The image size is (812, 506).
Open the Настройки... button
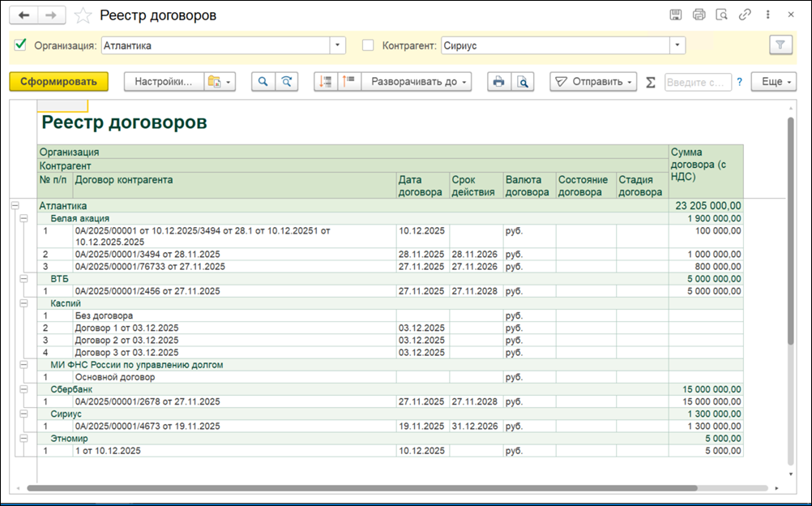tap(164, 82)
